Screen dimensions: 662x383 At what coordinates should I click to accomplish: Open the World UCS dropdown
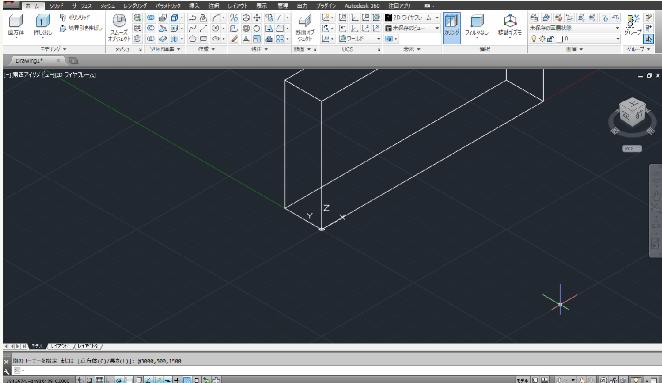click(360, 38)
